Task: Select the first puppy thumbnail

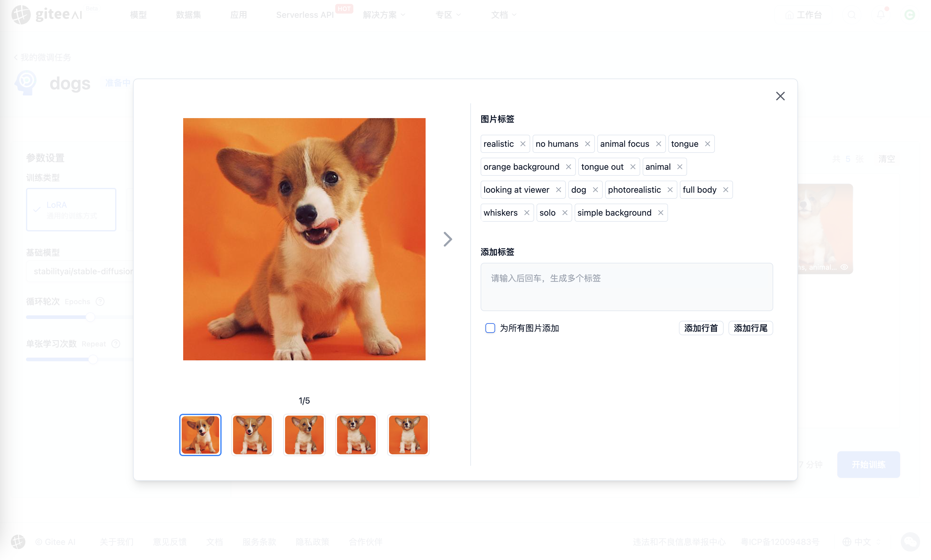Action: [x=200, y=435]
